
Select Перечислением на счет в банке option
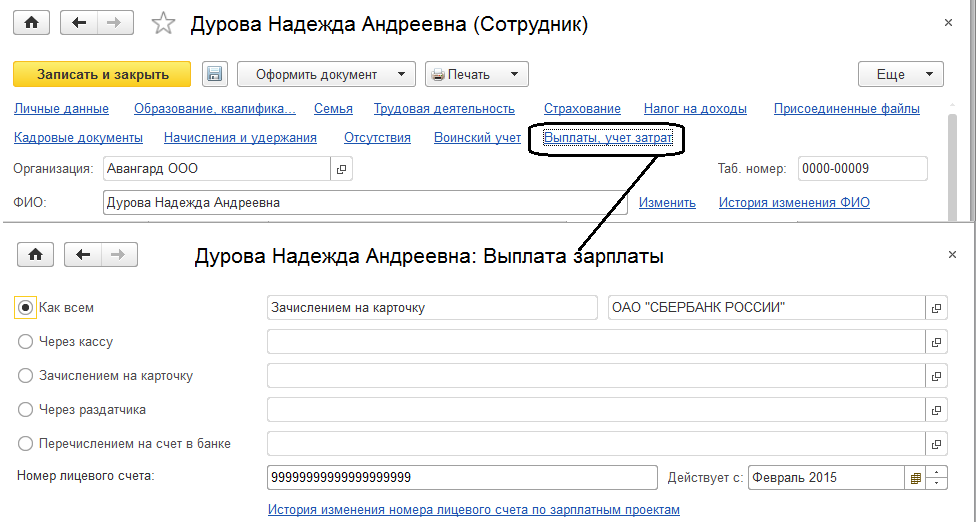pyautogui.click(x=25, y=444)
